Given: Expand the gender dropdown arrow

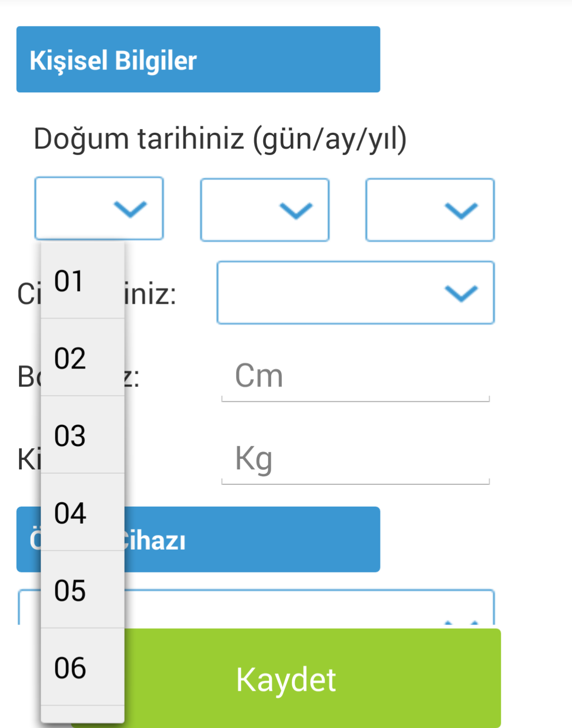Looking at the screenshot, I should (x=461, y=293).
